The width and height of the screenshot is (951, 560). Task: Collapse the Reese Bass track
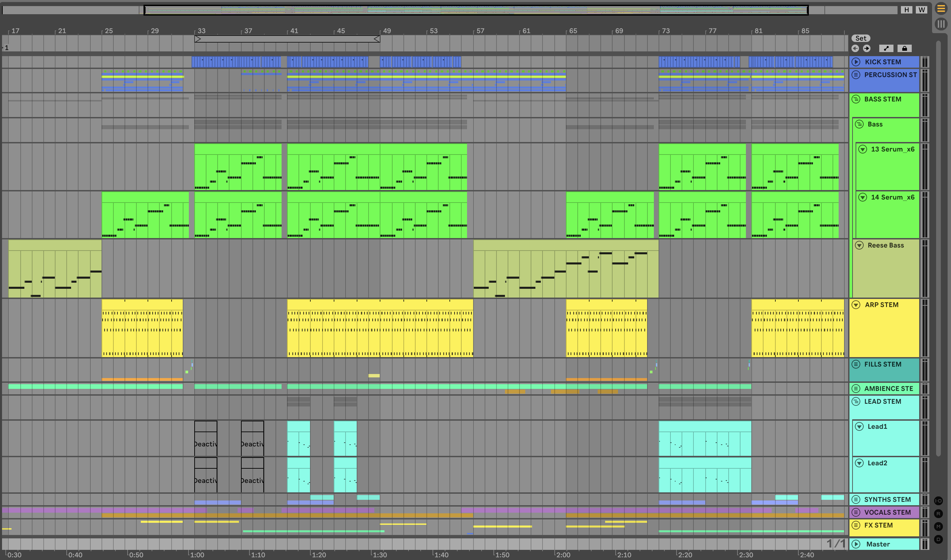point(859,245)
